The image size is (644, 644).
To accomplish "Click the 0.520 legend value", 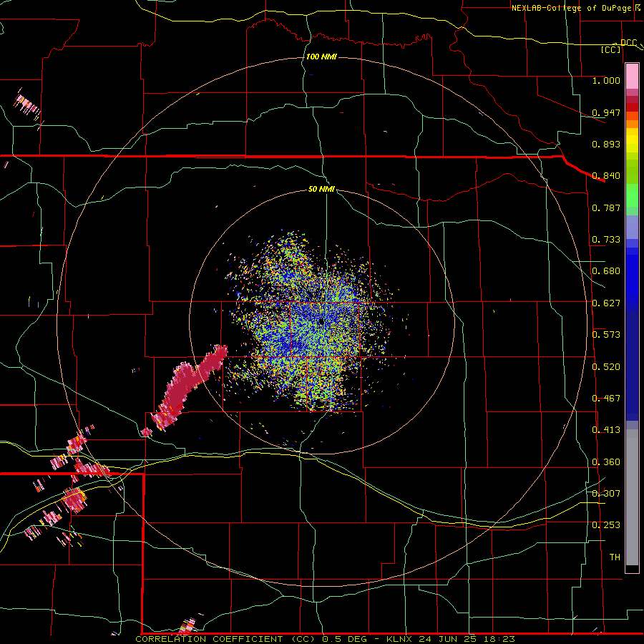I will 606,367.
